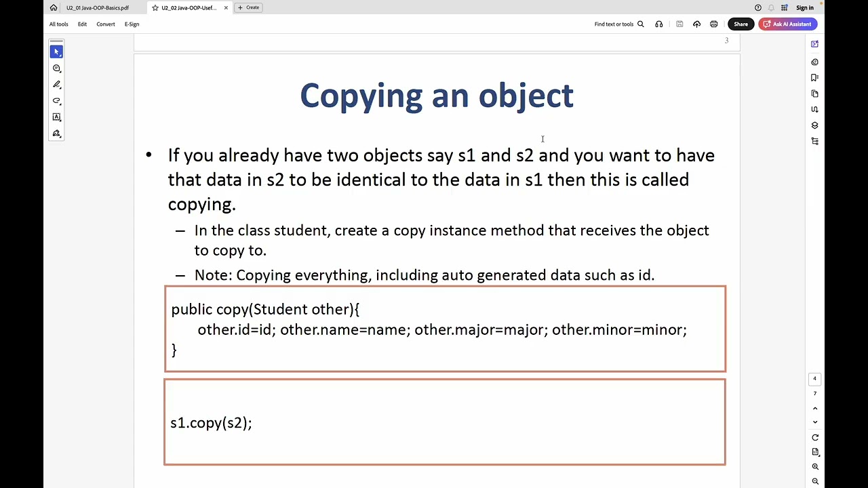Click the Find text or tools search

pyautogui.click(x=618, y=24)
